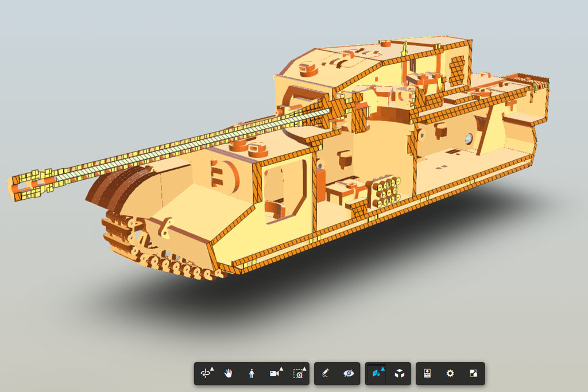This screenshot has height=392, width=588.
Task: Select the Pan hand tool
Action: pyautogui.click(x=229, y=373)
